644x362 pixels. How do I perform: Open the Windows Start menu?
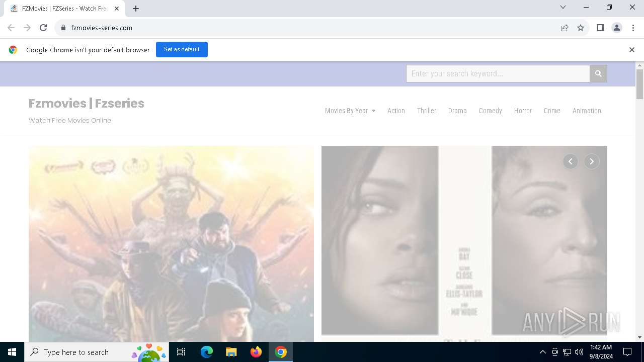12,352
